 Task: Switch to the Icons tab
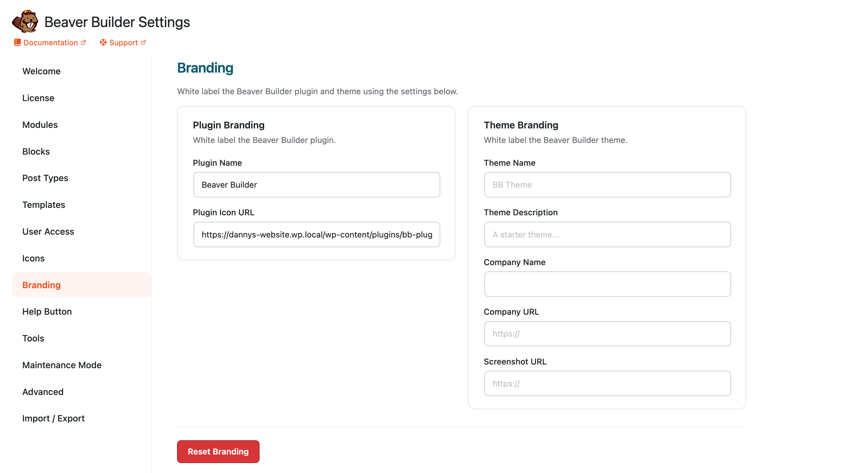click(82, 258)
